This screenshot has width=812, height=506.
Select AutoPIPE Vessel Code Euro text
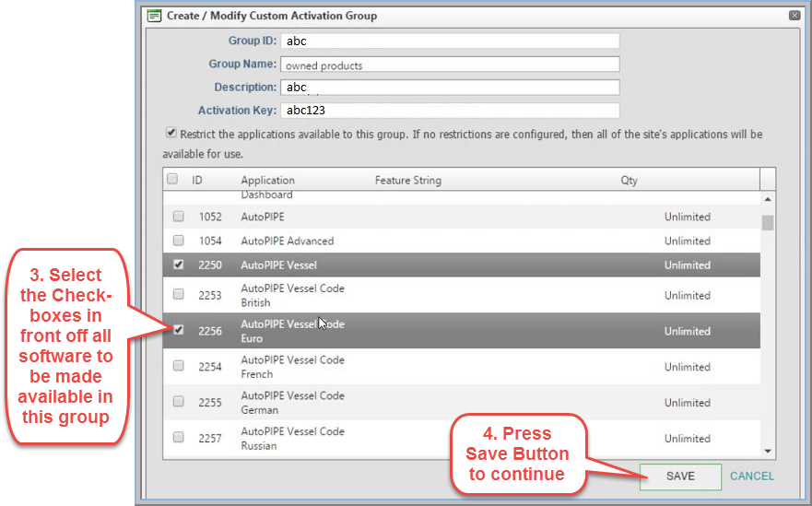292,331
